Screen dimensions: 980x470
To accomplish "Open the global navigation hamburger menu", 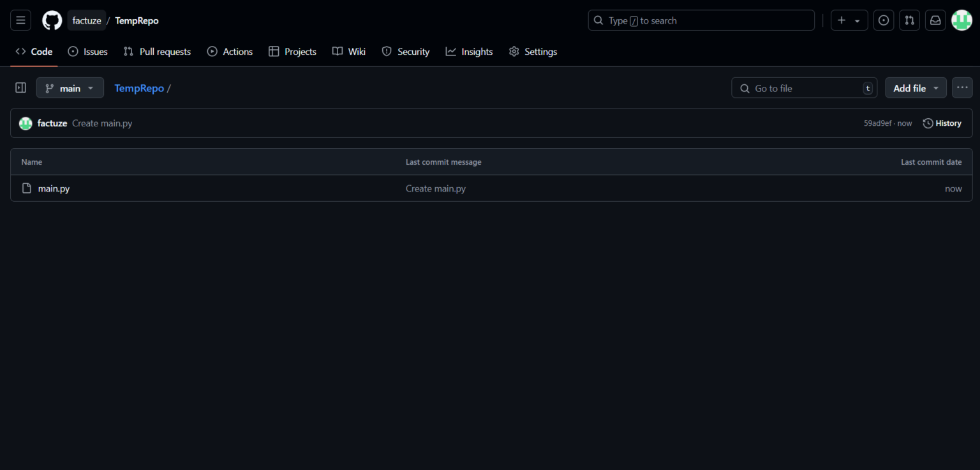I will (x=20, y=20).
